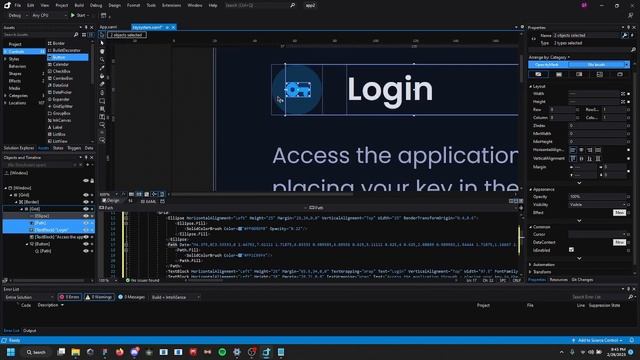Set HorizontalAlignment to Stretch

coord(598,150)
